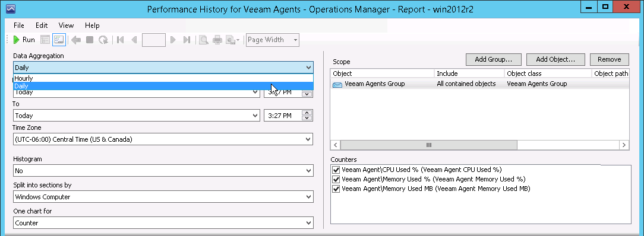Click the Add Group... button
Image resolution: width=644 pixels, height=236 pixels.
493,59
